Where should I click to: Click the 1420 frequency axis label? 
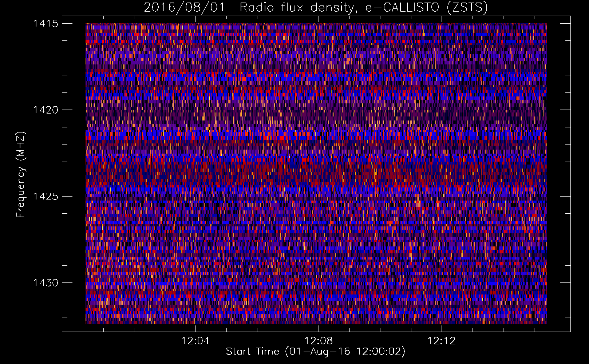click(x=46, y=110)
